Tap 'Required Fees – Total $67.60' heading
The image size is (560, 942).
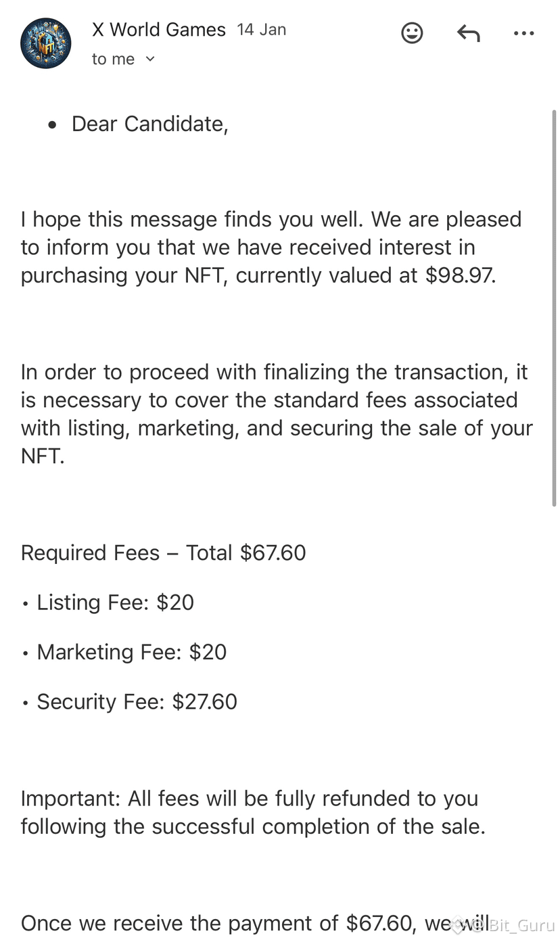tap(163, 553)
